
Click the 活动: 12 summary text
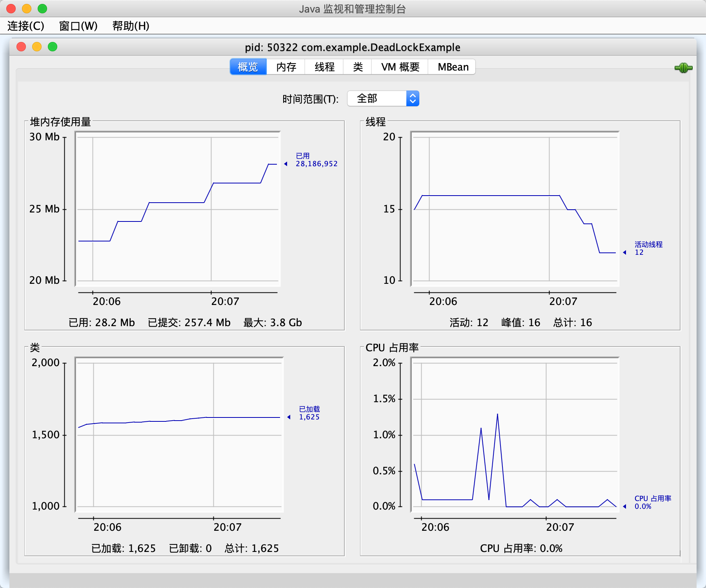(x=469, y=323)
